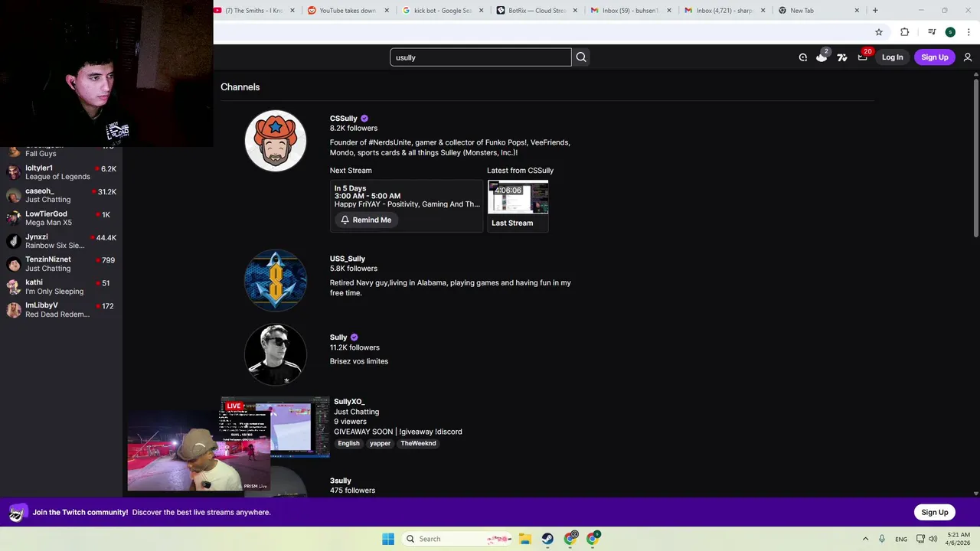The width and height of the screenshot is (980, 551).
Task: Open the Chrome media controls icon
Action: coord(932,32)
